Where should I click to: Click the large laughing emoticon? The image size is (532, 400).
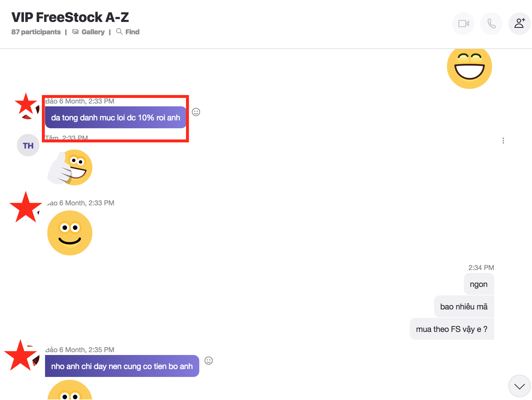click(469, 67)
